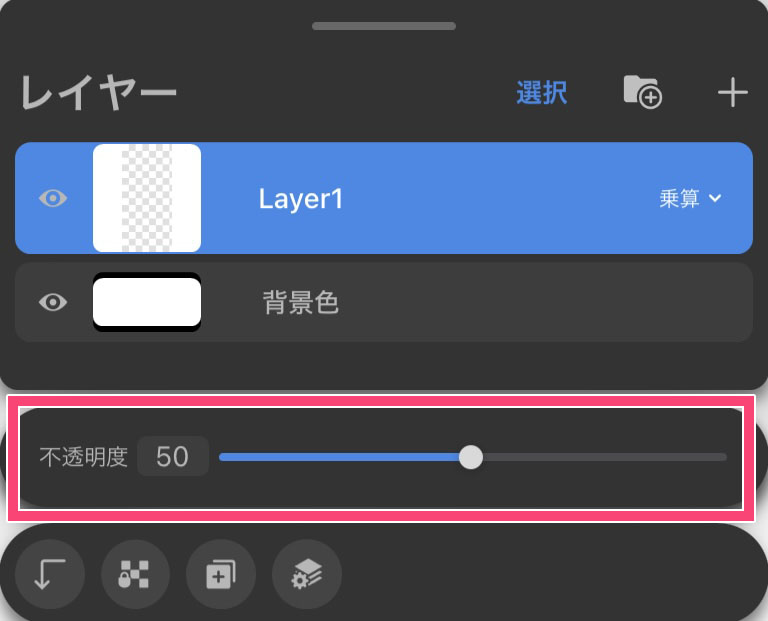The height and width of the screenshot is (621, 768).
Task: Open the layer settings gear icon
Action: click(x=307, y=575)
